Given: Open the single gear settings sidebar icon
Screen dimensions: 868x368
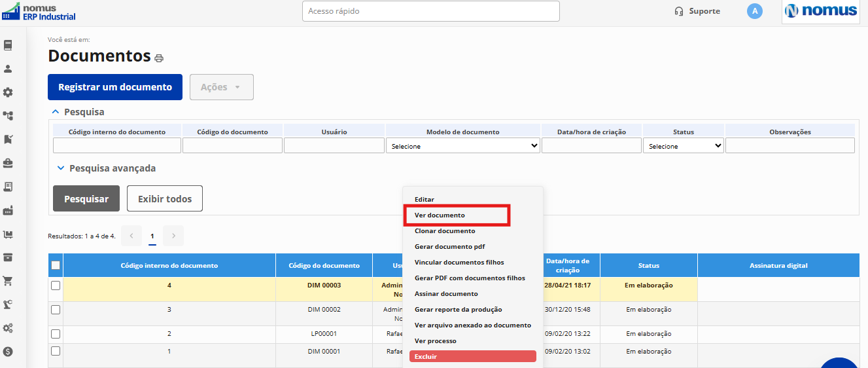Looking at the screenshot, I should click(x=9, y=92).
